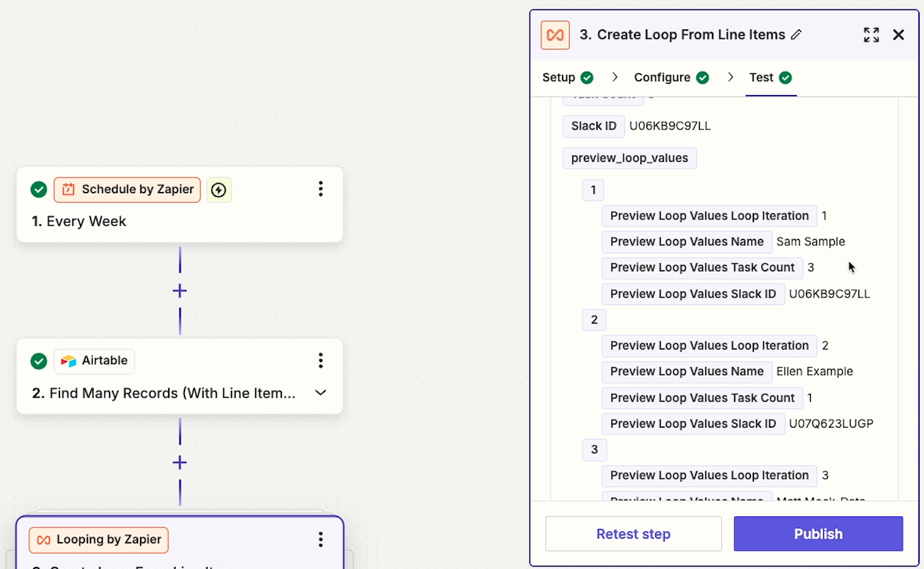The image size is (924, 569).
Task: Click the pencil icon to rename step 3
Action: [796, 35]
